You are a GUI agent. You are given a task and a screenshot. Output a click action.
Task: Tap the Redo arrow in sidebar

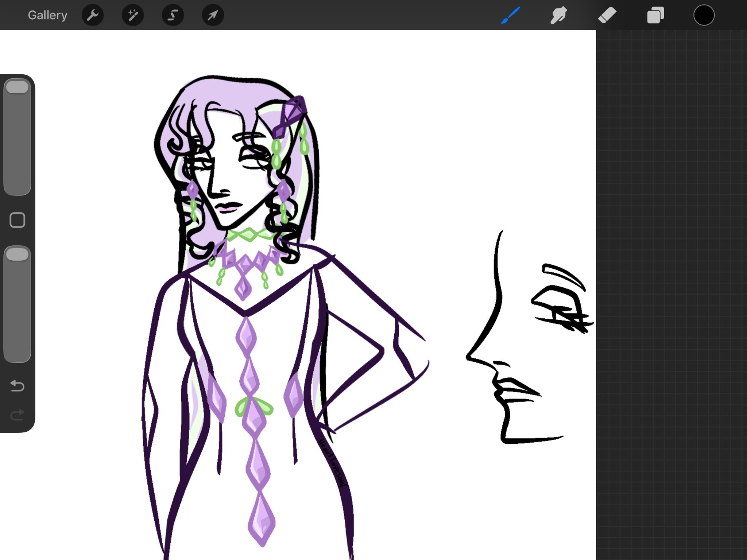17,415
